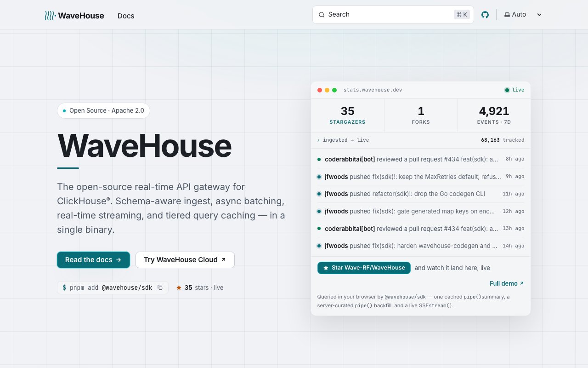Open the "harden wavehouse-codegen" event
The width and height of the screenshot is (588, 368).
pos(421,246)
